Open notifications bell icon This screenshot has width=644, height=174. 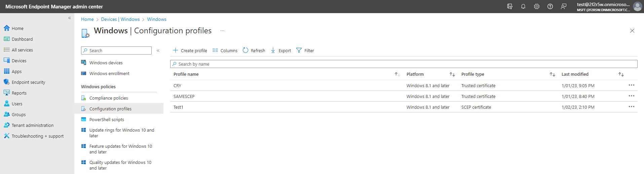coord(523,6)
